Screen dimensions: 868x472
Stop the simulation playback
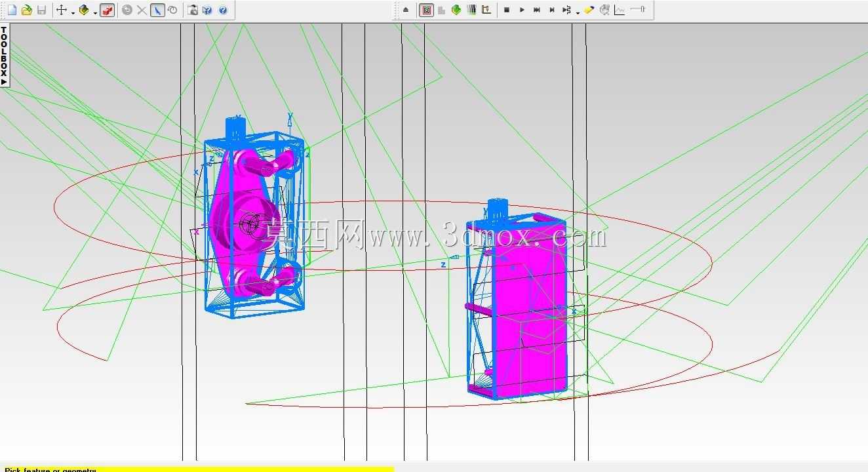tap(507, 10)
